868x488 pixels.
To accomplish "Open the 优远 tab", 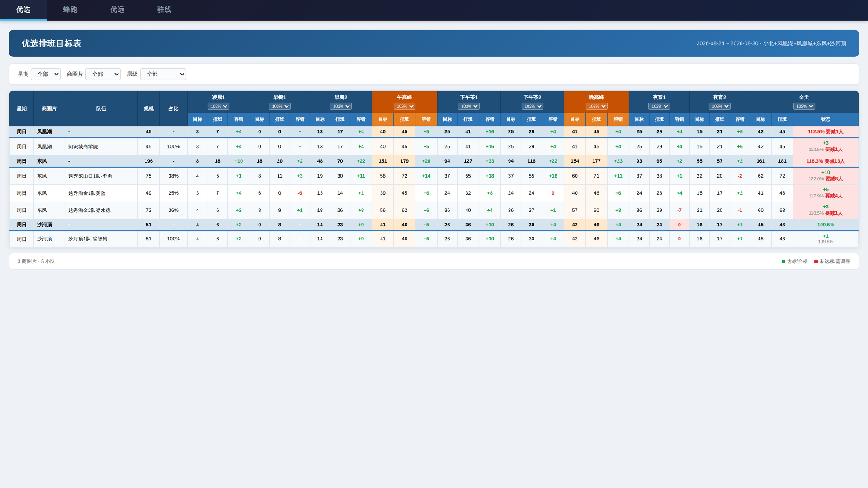I will (117, 10).
